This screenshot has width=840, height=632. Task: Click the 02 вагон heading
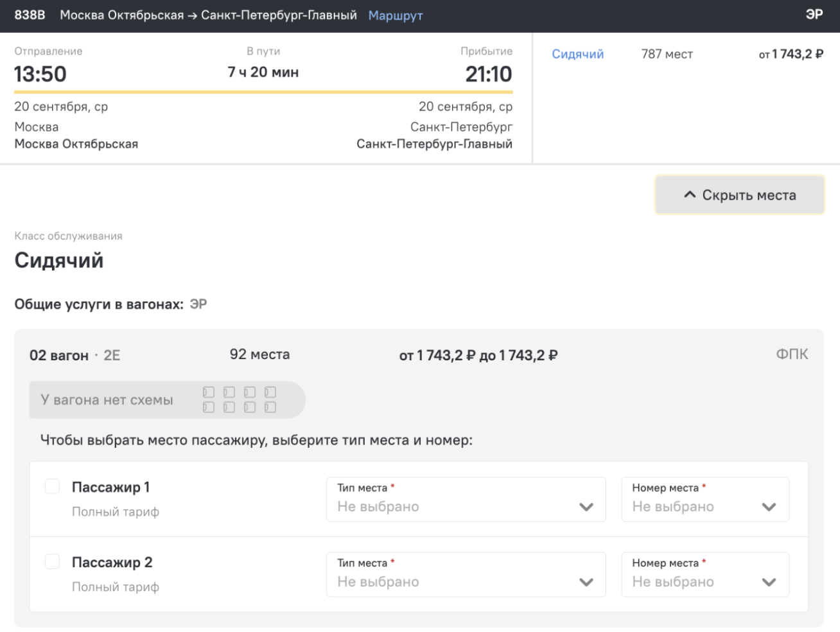[x=59, y=355]
